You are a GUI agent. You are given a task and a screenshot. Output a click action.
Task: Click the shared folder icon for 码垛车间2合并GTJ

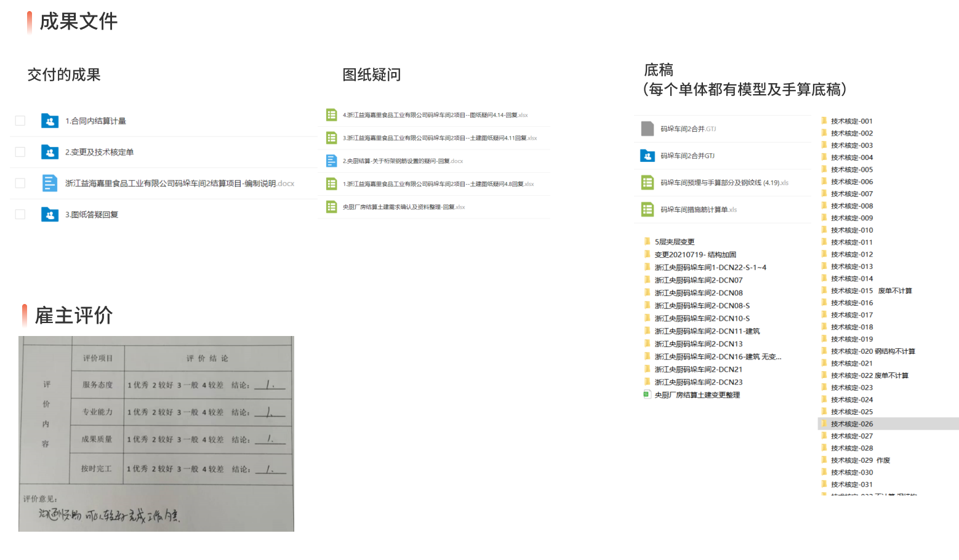point(647,156)
